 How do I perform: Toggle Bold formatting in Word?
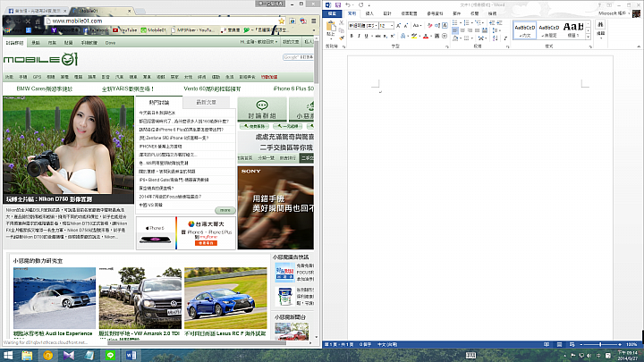[352, 36]
